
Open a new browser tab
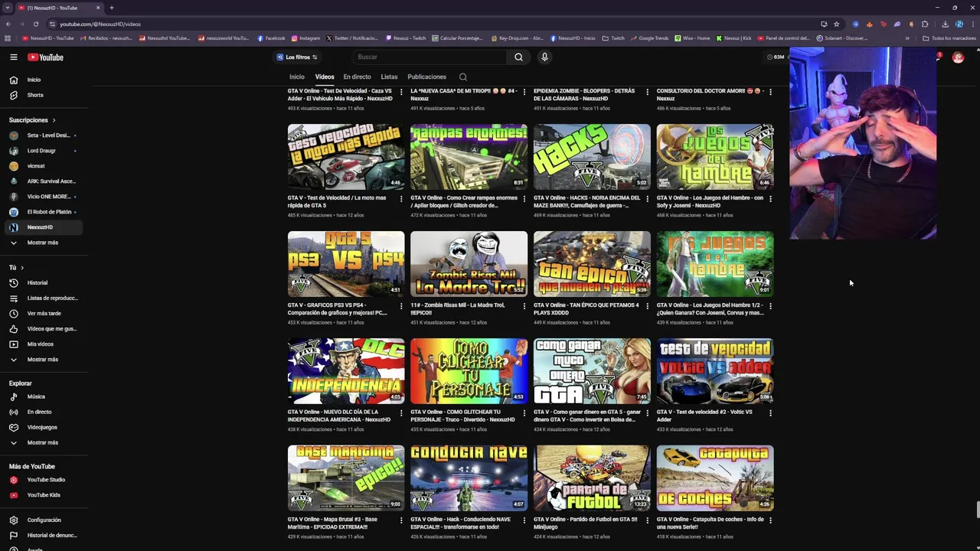point(112,8)
